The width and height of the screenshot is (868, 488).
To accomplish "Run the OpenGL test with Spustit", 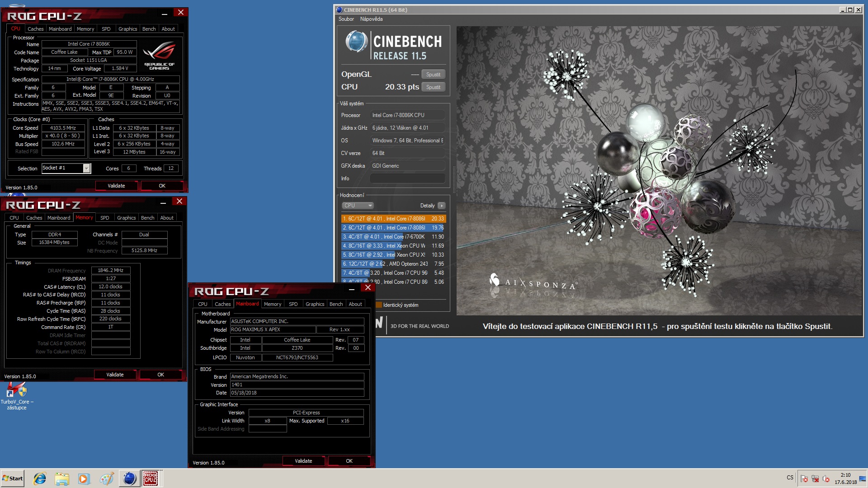I will point(433,75).
